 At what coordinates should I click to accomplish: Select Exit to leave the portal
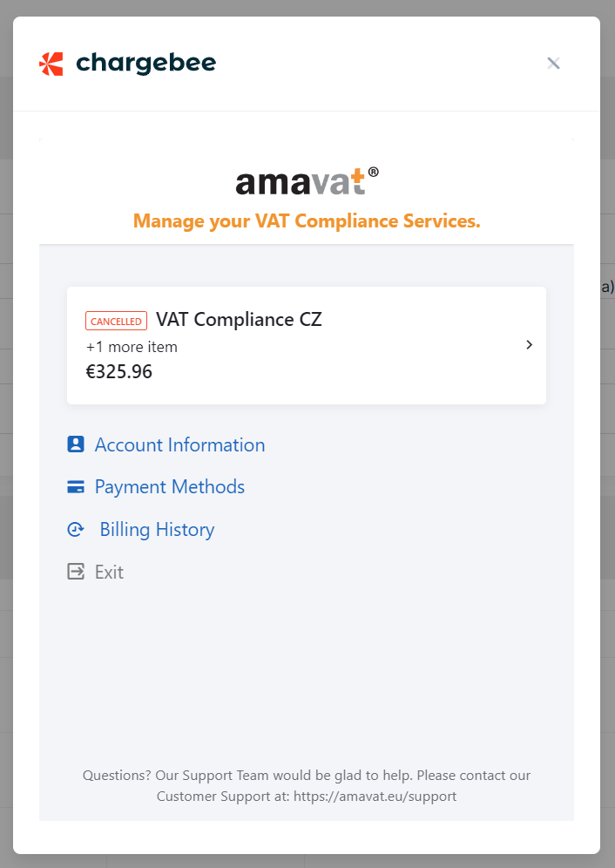109,572
